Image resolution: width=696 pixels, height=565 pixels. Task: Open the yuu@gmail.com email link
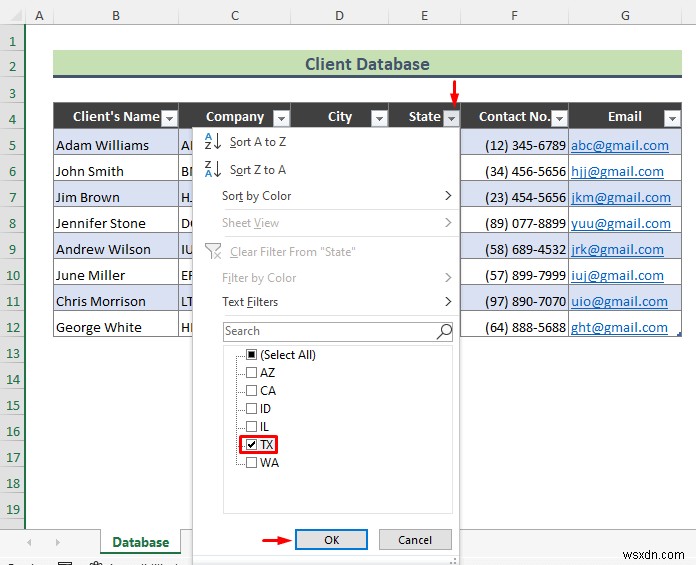[621, 223]
